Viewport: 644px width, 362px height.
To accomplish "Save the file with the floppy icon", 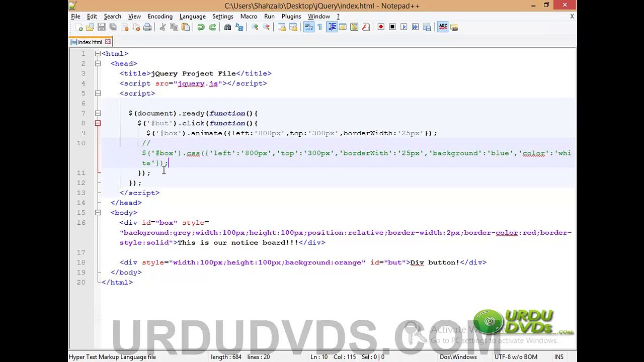I will click(101, 27).
